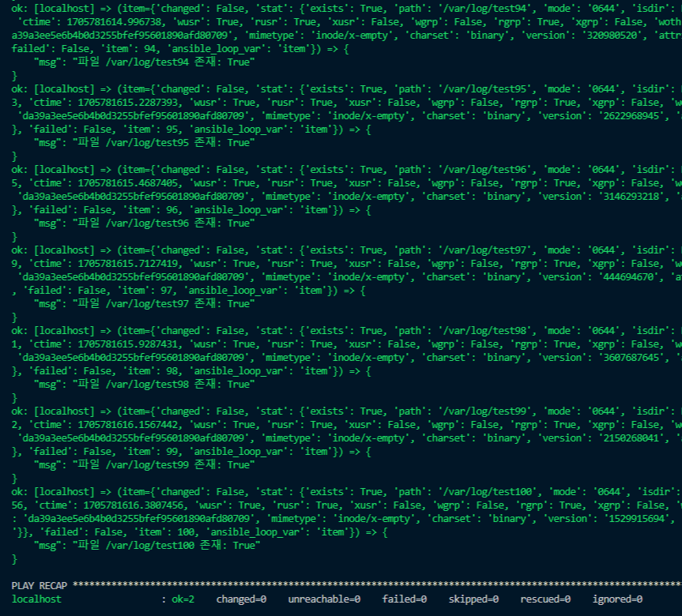Click the version value '2150268041'
This screenshot has width=682, height=616.
click(x=631, y=438)
